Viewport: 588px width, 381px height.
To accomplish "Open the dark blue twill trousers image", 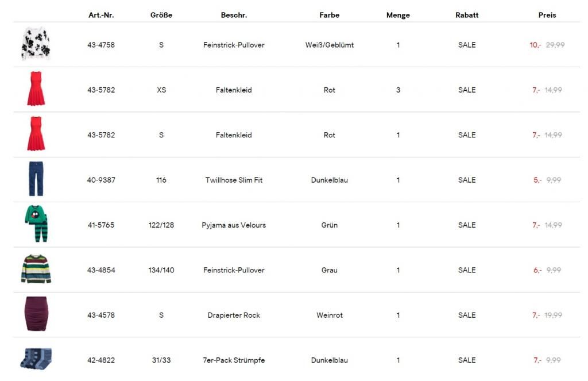I will pyautogui.click(x=36, y=179).
